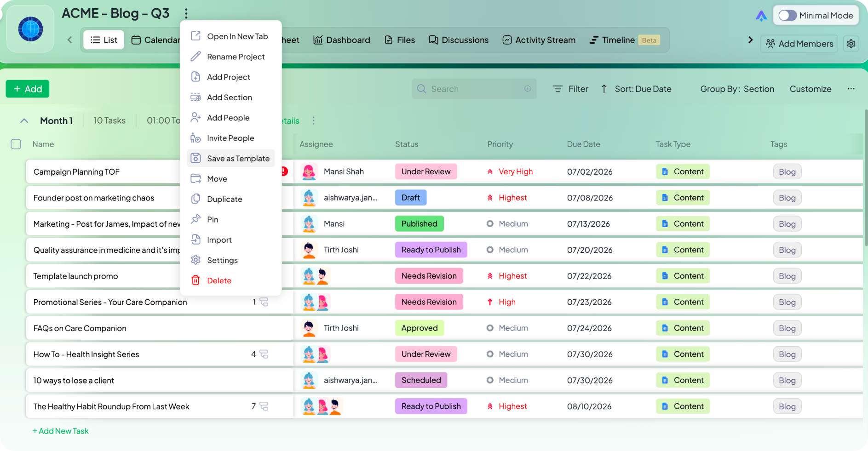Click the Filter lines icon
The width and height of the screenshot is (868, 451).
[558, 89]
